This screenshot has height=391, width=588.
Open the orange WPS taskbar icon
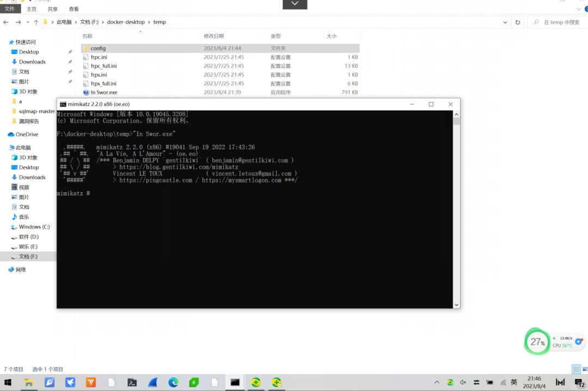91,382
